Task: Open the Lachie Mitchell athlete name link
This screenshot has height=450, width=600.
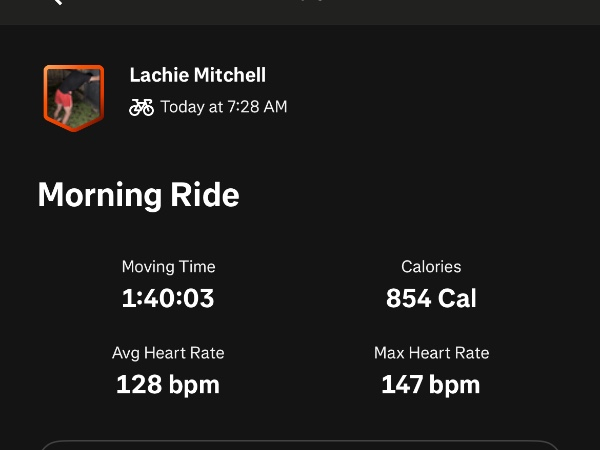Action: pyautogui.click(x=198, y=75)
